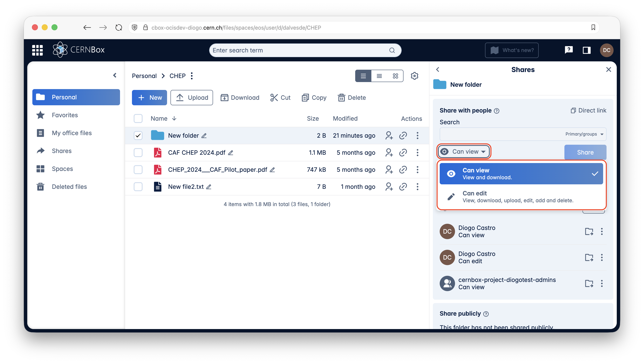Check the CAF CHEP 2024.pdf checkbox
Viewport: 644px width, 364px height.
138,152
